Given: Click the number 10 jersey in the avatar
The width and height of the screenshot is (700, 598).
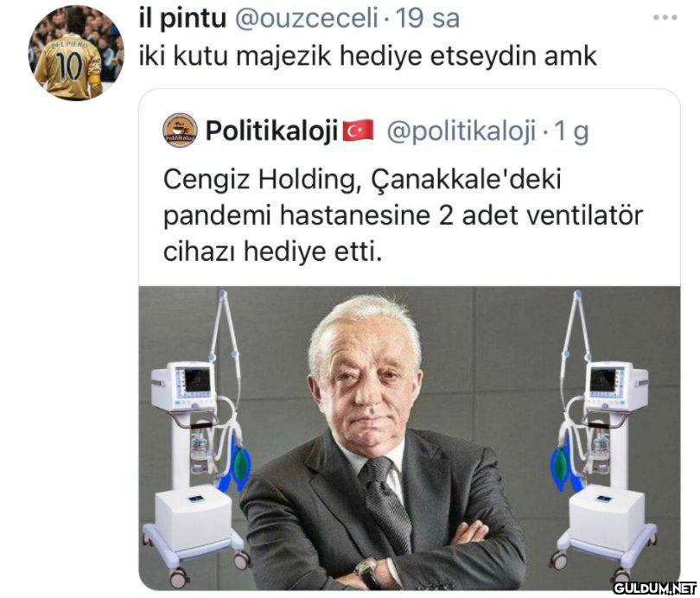Looking at the screenshot, I should pos(68,67).
